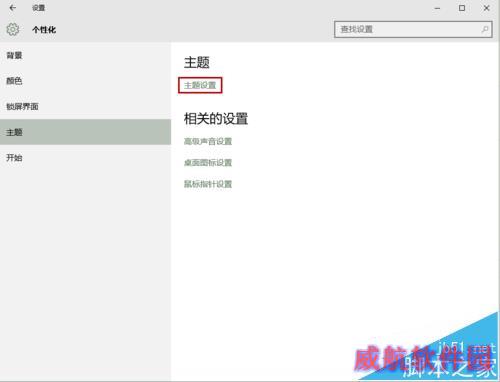This screenshot has height=382, width=500.
Task: Click the 个性化 page title
Action: (44, 30)
